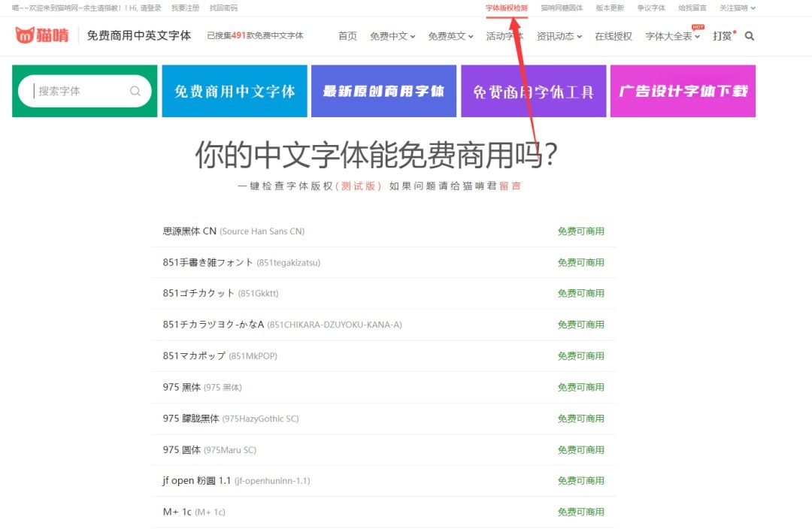This screenshot has width=812, height=532.
Task: Click the 最新原创商用字体 banner
Action: coord(383,91)
